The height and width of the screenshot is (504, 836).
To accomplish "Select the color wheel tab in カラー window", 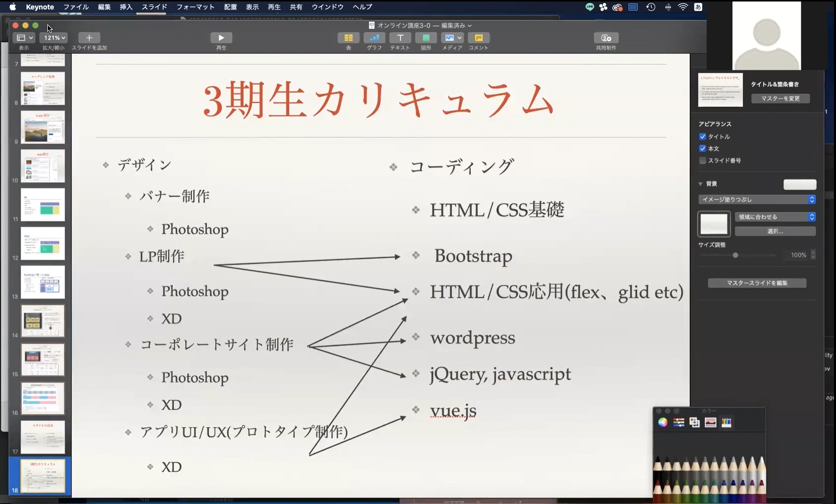I will pyautogui.click(x=663, y=422).
